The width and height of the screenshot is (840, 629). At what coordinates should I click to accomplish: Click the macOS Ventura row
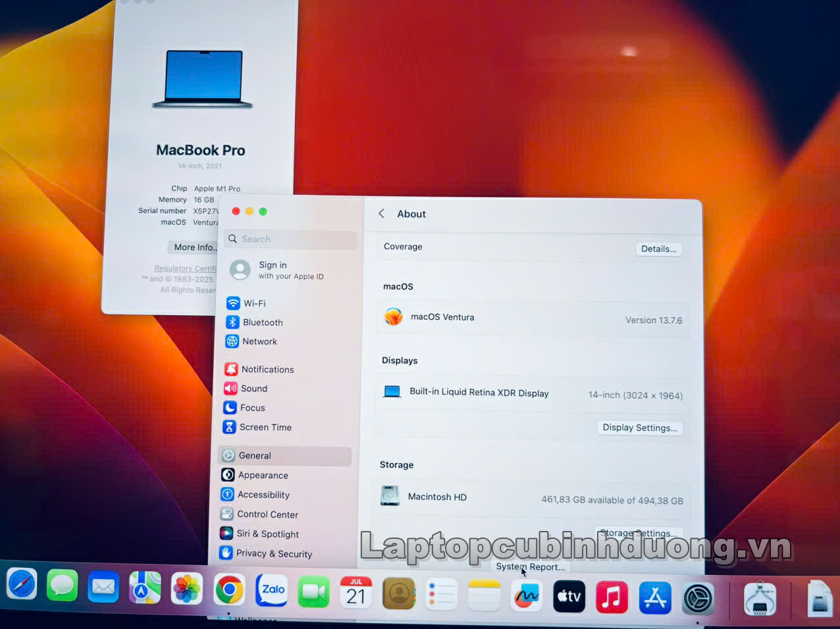[x=533, y=319]
